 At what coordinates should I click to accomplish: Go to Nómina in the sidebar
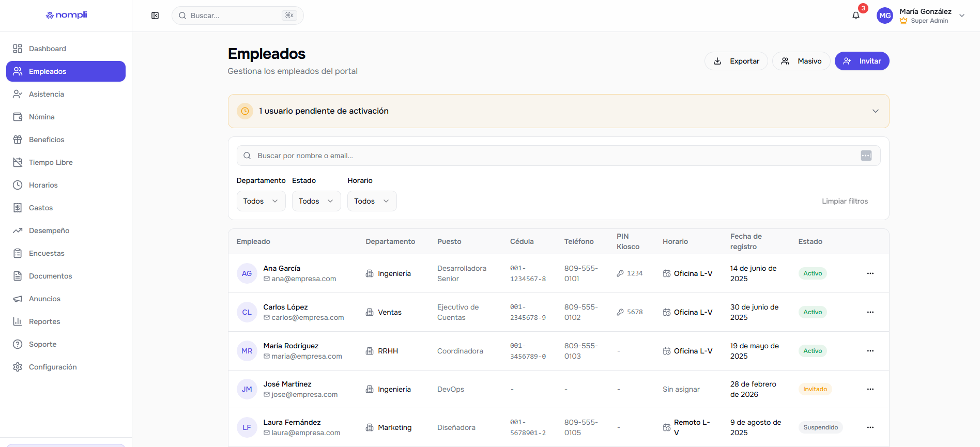pyautogui.click(x=42, y=117)
